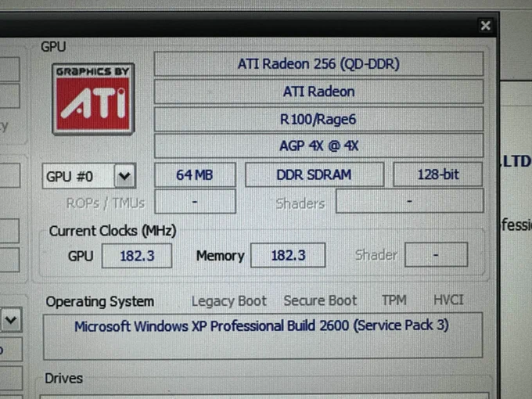The image size is (532, 399).
Task: Click the Drives section label
Action: coord(64,379)
